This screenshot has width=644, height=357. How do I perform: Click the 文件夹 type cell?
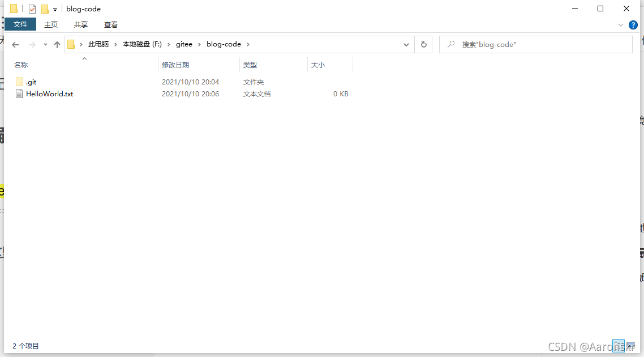pyautogui.click(x=254, y=82)
